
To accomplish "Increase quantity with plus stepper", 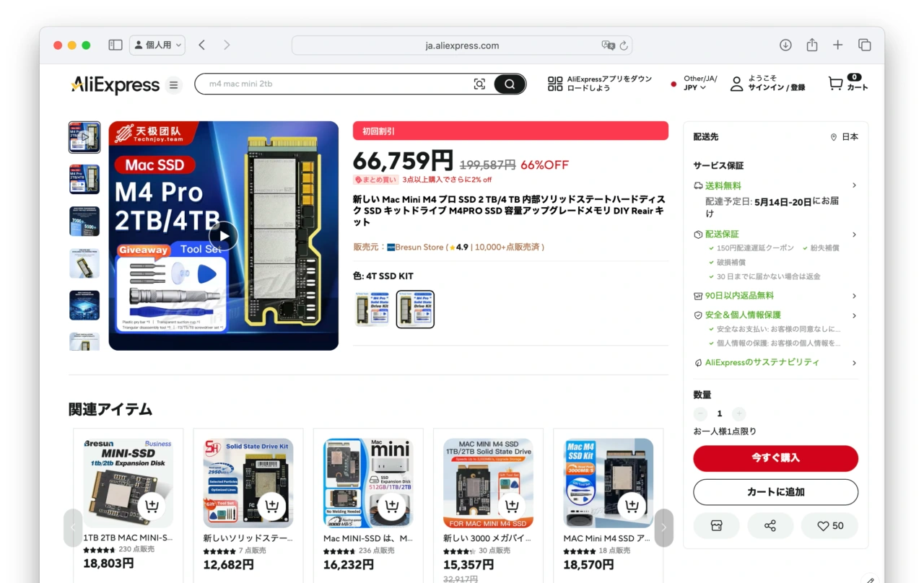I will (x=738, y=413).
